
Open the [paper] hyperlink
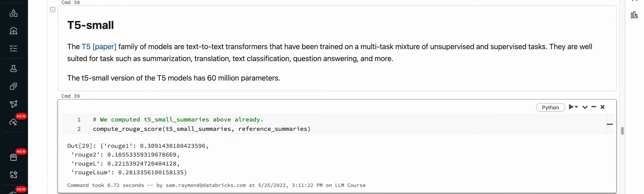[x=104, y=47]
